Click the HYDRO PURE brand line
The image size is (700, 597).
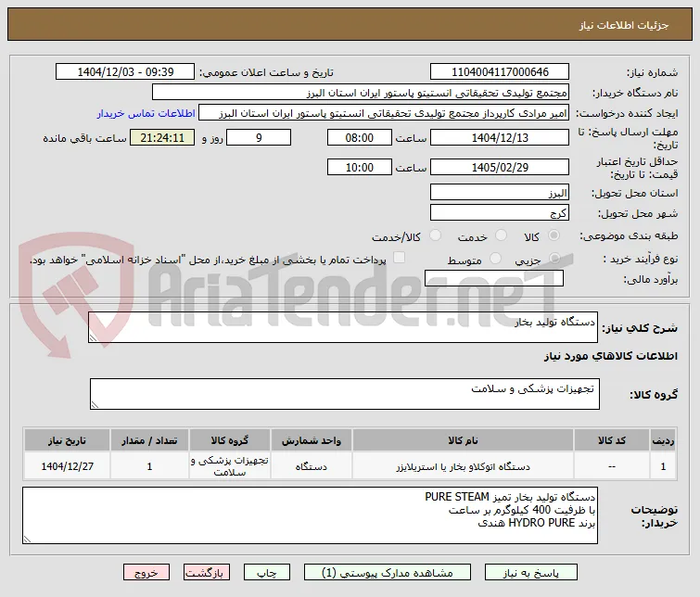[x=536, y=523]
